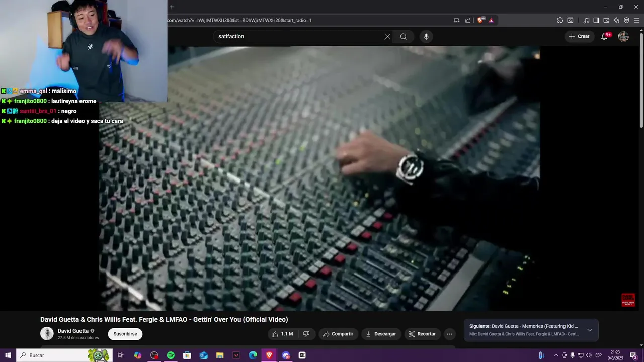Open Microsoft Edge from the taskbar
The width and height of the screenshot is (644, 362).
coord(253,355)
